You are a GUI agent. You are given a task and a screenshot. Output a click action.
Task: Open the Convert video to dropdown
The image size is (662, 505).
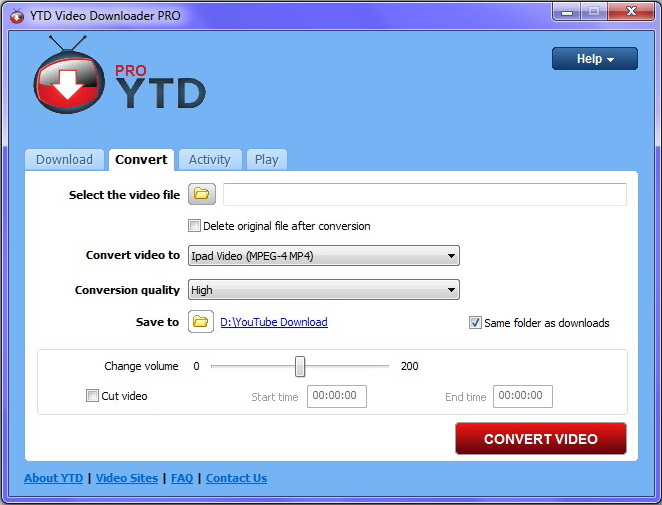(x=324, y=256)
